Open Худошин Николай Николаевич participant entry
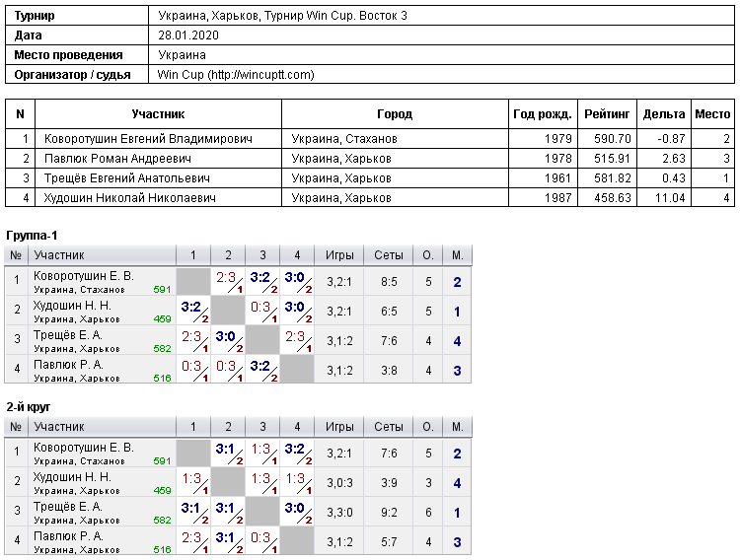Viewport: 740px width, 560px height. (x=130, y=197)
